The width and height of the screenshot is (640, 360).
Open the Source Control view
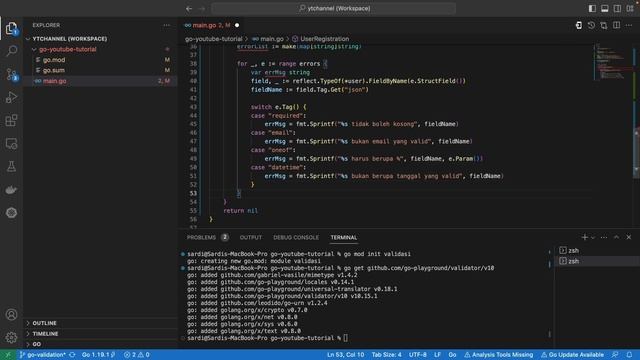point(11,74)
